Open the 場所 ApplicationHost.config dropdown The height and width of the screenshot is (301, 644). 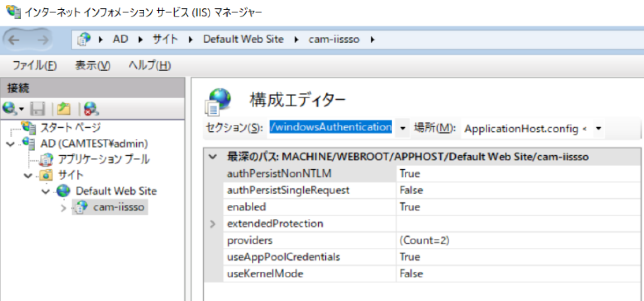[x=598, y=128]
